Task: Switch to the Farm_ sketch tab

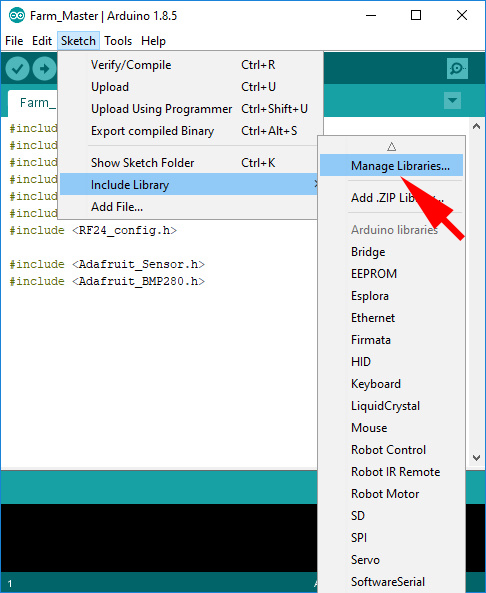Action: 33,103
